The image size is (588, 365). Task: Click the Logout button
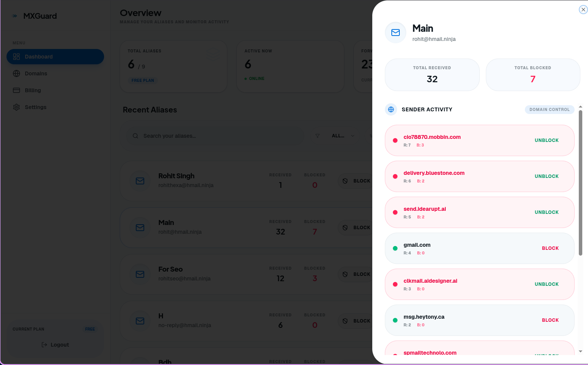[x=55, y=345]
